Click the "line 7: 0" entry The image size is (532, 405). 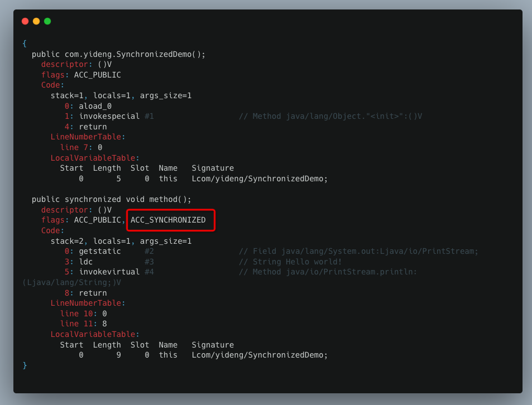coord(81,147)
